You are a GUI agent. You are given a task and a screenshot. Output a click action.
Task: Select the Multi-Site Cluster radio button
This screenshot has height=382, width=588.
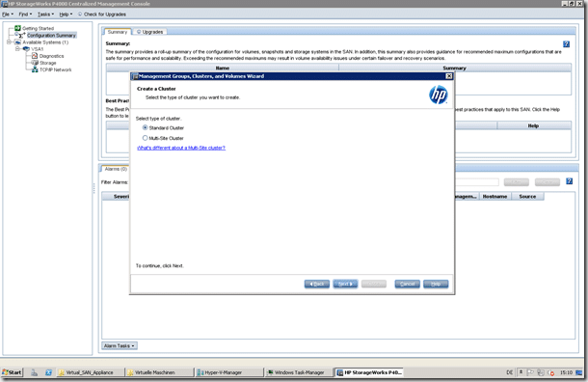click(146, 138)
